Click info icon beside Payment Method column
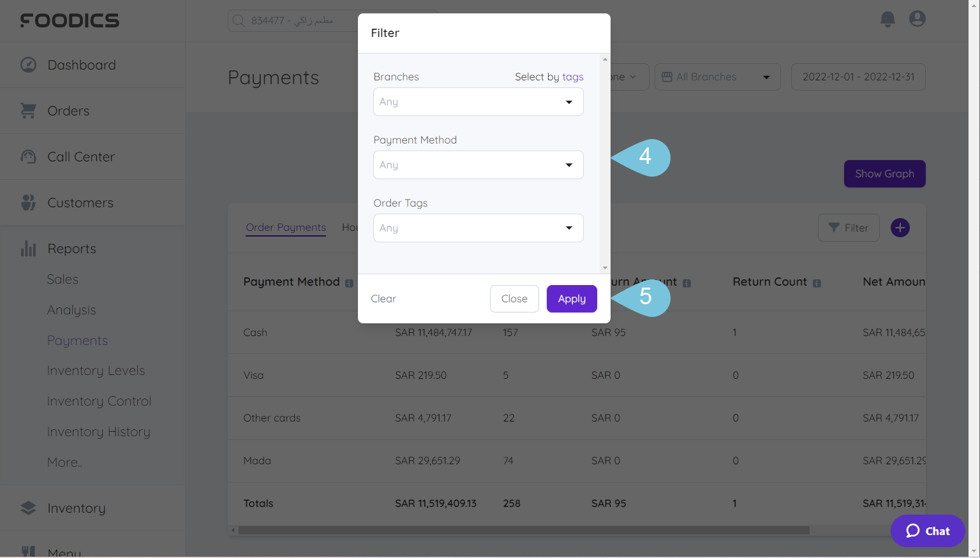The height and width of the screenshot is (558, 980). tap(349, 283)
